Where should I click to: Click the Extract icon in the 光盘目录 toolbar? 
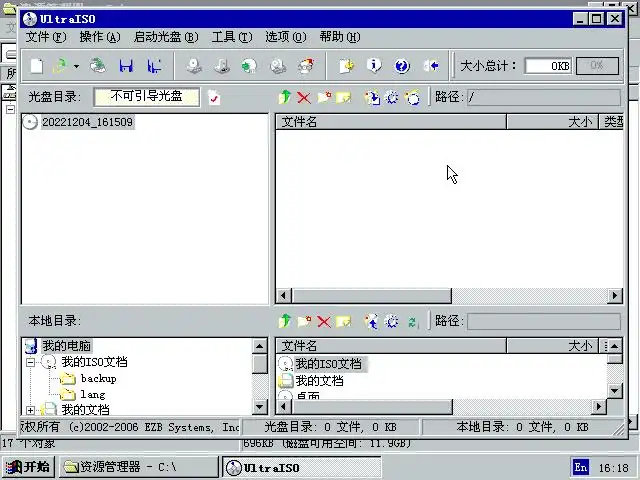[x=372, y=98]
